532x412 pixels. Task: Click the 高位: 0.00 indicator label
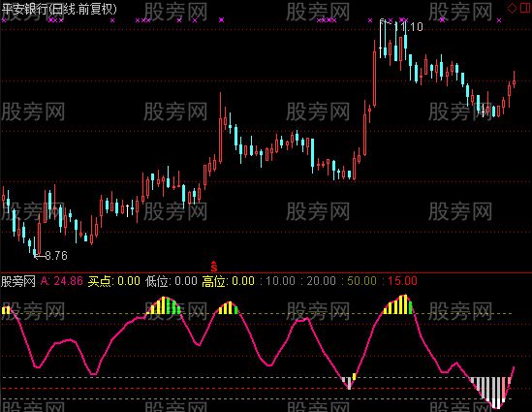(x=229, y=281)
